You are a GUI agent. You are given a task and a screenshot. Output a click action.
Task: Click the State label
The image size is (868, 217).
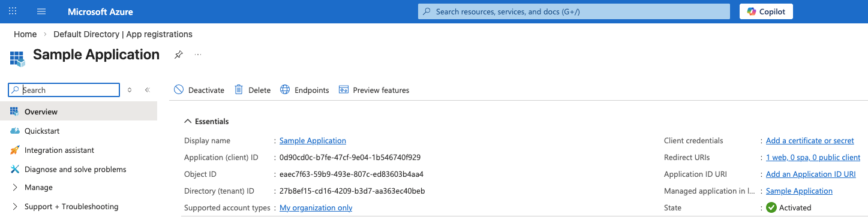672,207
